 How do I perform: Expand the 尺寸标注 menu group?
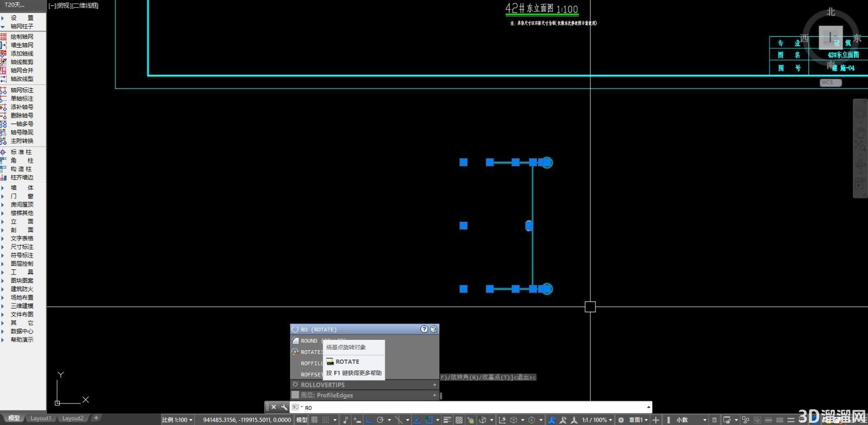click(22, 247)
